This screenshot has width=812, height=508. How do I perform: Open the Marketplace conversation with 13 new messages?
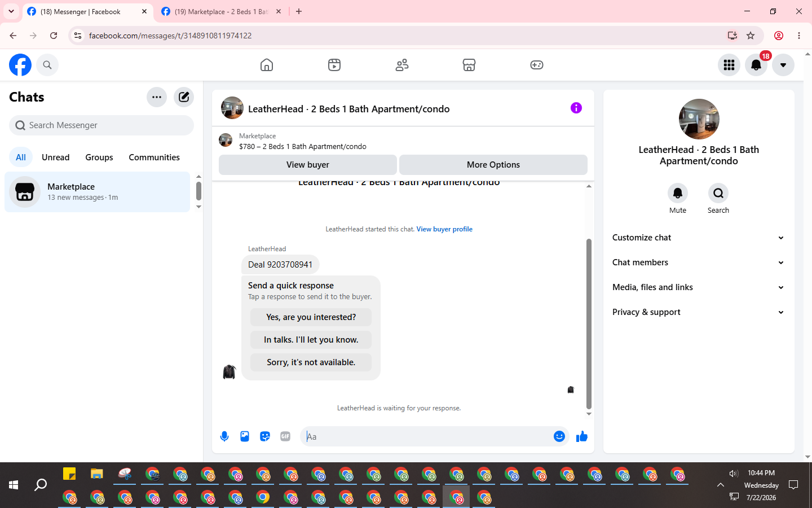(x=98, y=192)
